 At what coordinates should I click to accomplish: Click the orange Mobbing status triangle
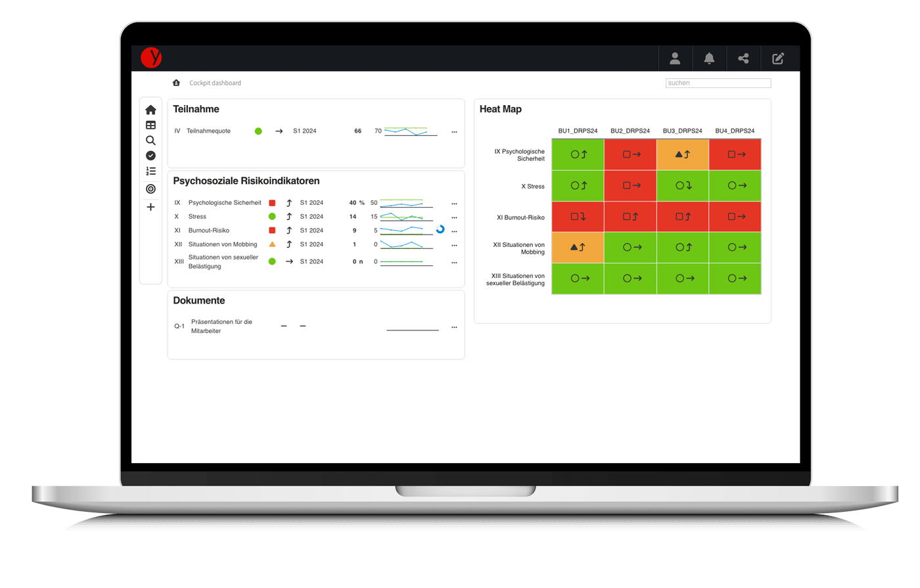(x=272, y=244)
